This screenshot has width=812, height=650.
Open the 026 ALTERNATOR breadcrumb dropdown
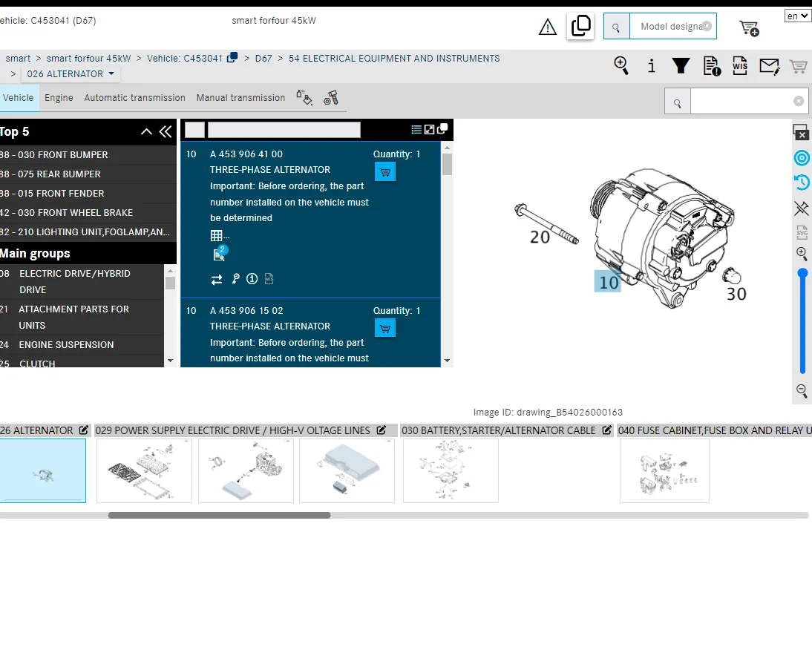click(x=71, y=74)
